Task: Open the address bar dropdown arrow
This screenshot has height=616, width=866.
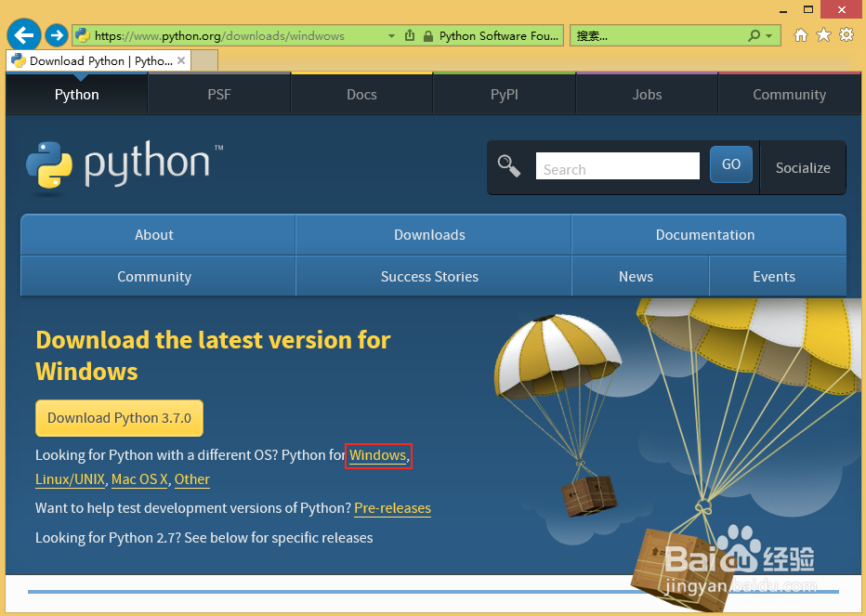Action: (391, 36)
